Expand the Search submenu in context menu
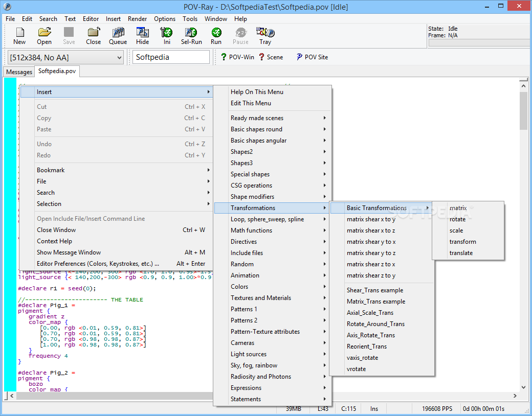This screenshot has height=416, width=532. 117,193
